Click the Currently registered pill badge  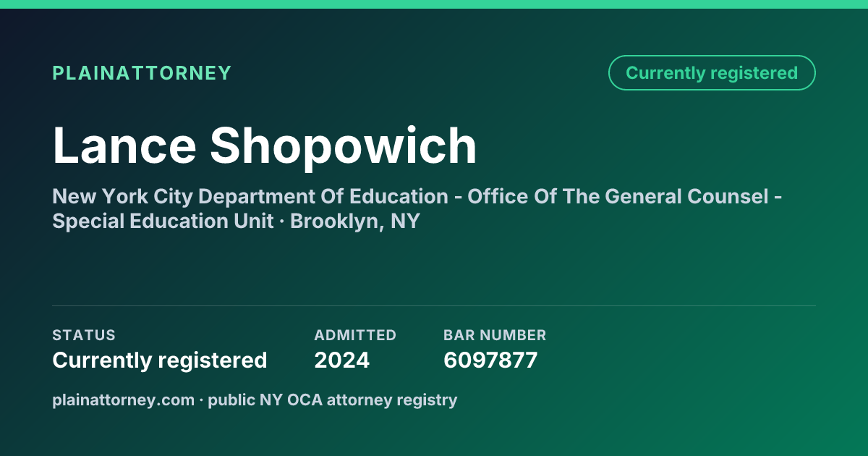[x=712, y=73]
